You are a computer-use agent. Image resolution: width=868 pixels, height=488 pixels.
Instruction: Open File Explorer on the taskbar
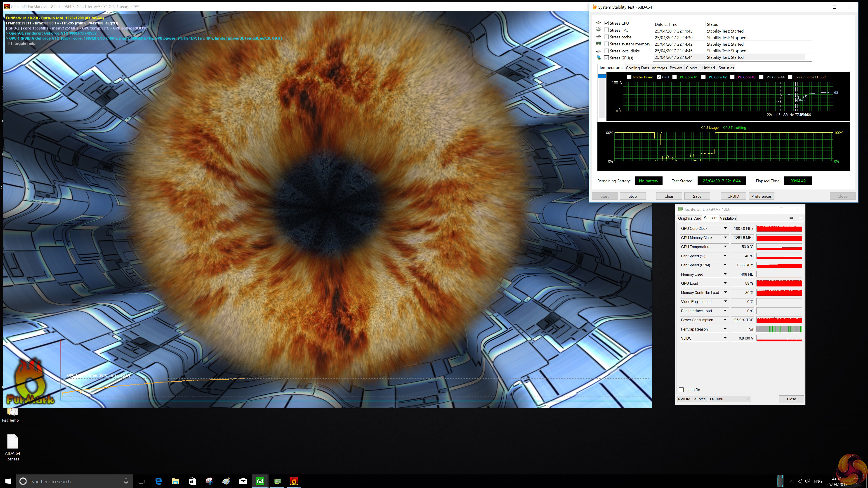pos(175,481)
